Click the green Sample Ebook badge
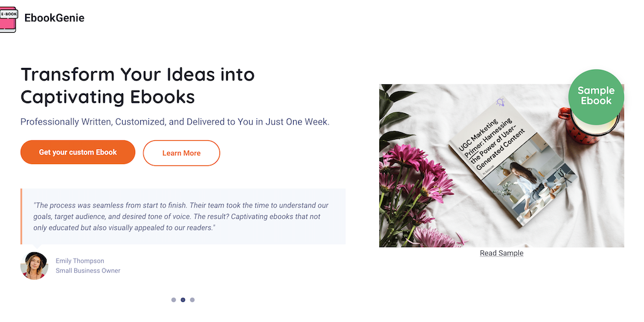644x322 pixels. (596, 96)
